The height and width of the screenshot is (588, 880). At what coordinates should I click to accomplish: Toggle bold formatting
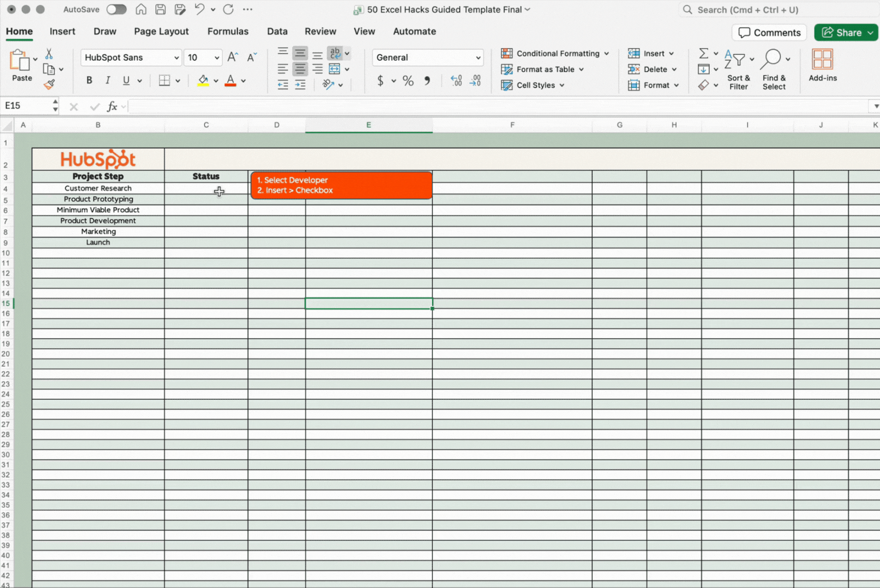(89, 80)
